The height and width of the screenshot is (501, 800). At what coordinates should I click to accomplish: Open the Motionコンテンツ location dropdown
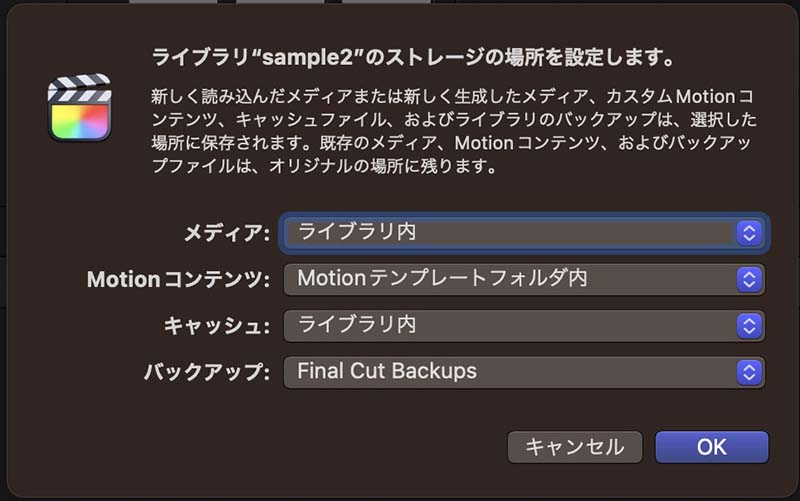(524, 279)
